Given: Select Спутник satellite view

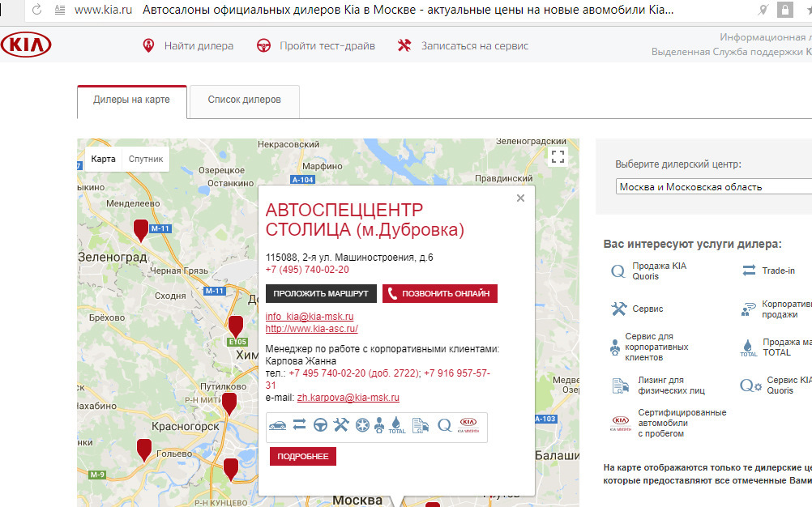Looking at the screenshot, I should (146, 159).
